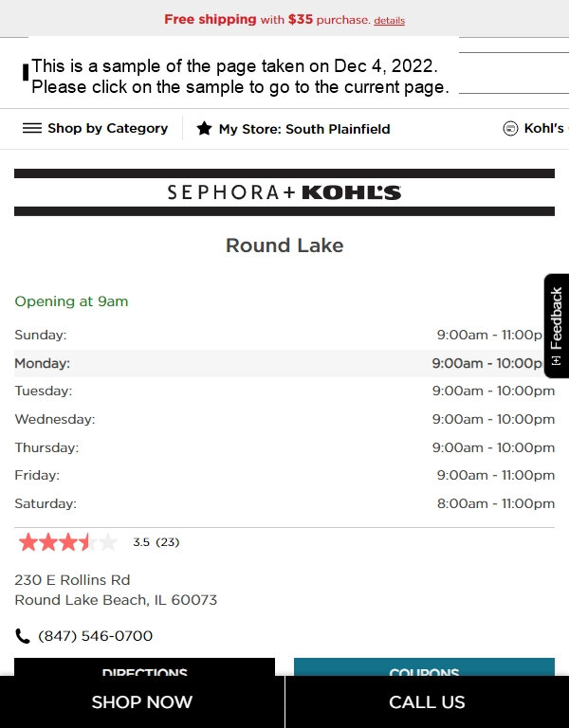Tap the SHOP NOW button
Screen dimensions: 569x728
tap(141, 702)
